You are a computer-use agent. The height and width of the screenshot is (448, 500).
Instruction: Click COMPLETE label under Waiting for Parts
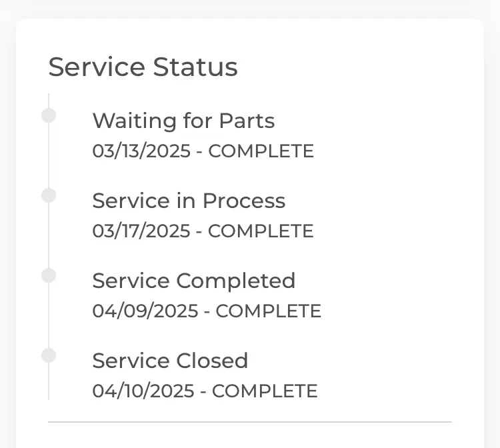point(261,151)
